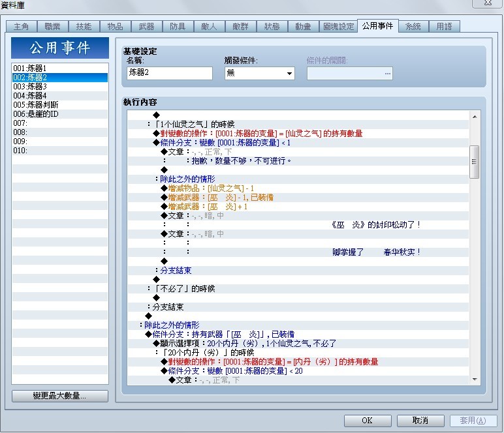The width and height of the screenshot is (504, 433).
Task: Open the 防具 tab
Action: coord(178,26)
